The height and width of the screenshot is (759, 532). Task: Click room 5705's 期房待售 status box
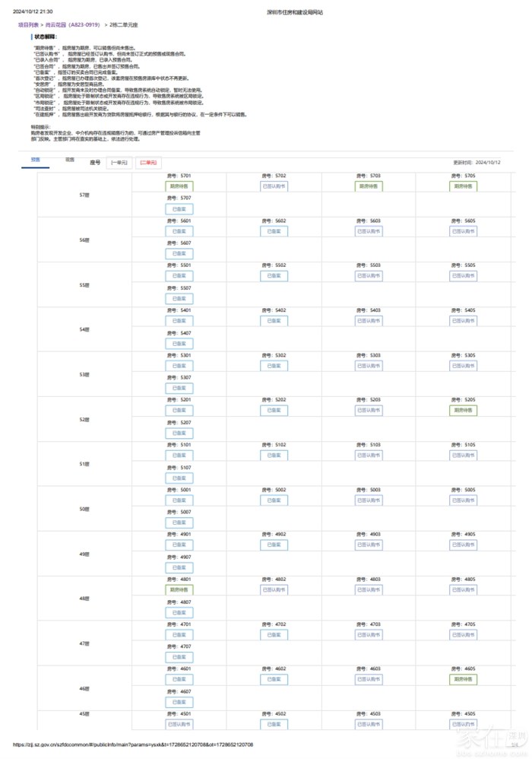click(464, 186)
